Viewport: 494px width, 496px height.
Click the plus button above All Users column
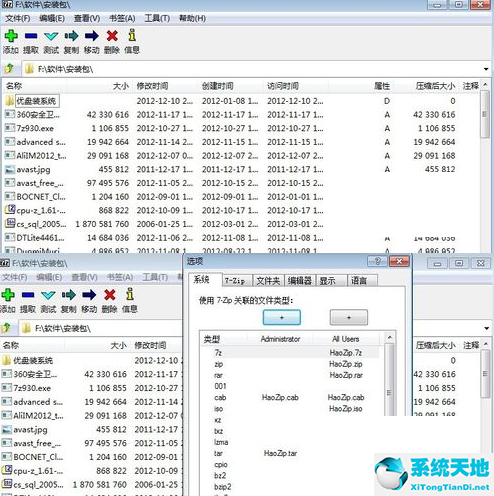tap(349, 317)
